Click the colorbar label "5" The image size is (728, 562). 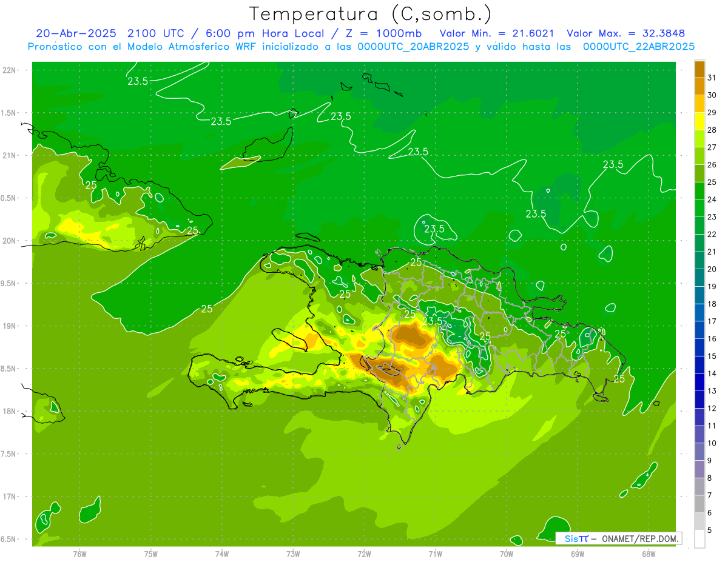point(710,530)
